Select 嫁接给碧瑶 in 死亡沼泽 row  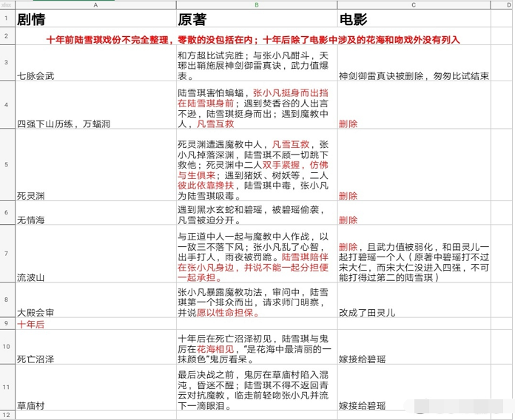click(x=414, y=347)
